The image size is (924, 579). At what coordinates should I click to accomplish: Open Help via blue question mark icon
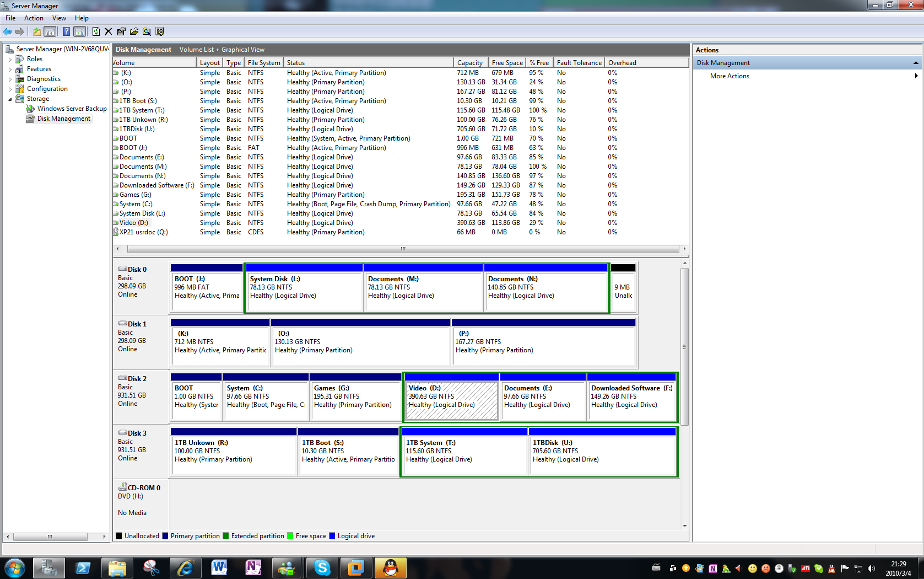[66, 31]
